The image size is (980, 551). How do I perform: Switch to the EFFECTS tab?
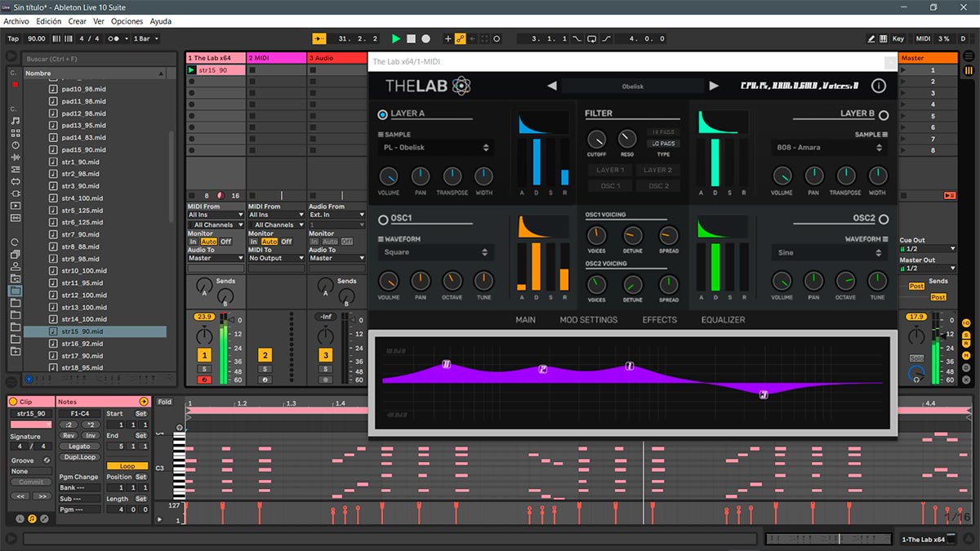660,320
